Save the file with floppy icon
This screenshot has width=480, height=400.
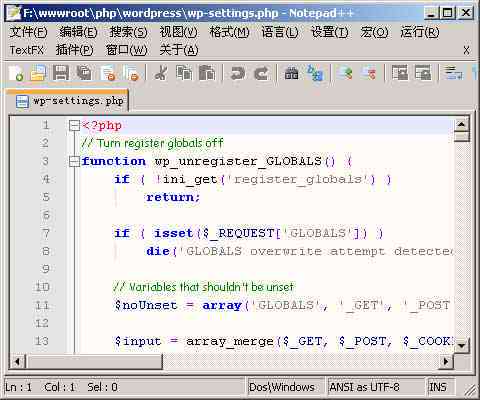61,73
